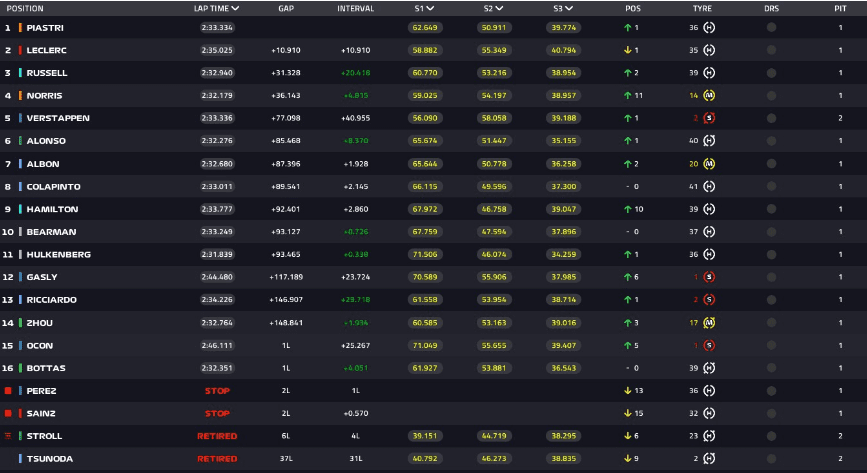Select driver name RICCIARDO
867x473 pixels.
coord(52,300)
